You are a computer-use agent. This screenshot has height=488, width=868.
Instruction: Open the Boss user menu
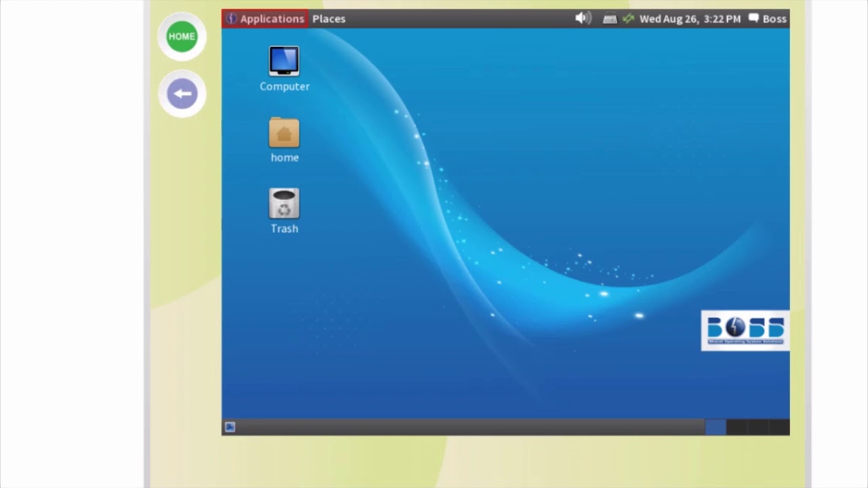pos(768,19)
